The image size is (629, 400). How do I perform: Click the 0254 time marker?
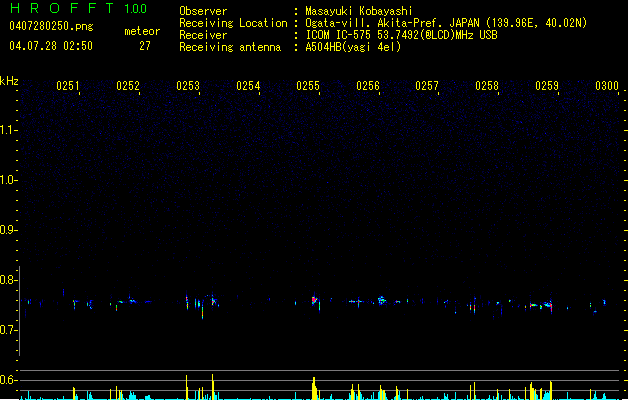tap(248, 86)
